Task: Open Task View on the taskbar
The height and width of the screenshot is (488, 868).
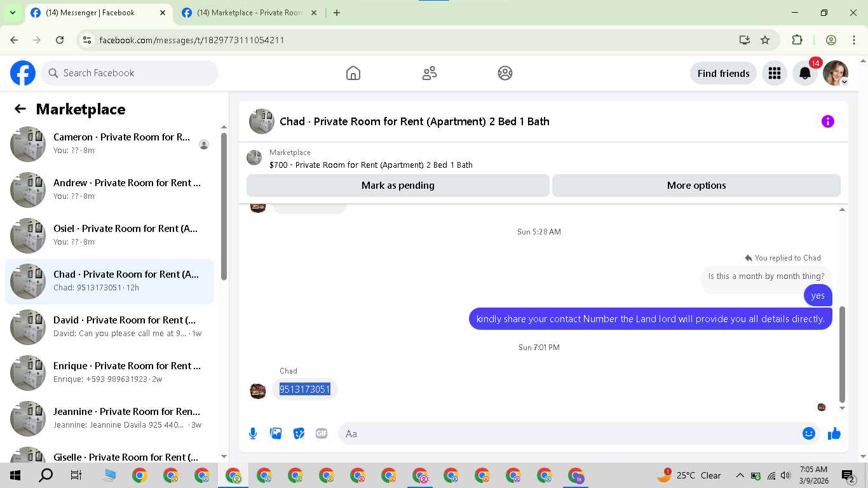Action: [76, 475]
